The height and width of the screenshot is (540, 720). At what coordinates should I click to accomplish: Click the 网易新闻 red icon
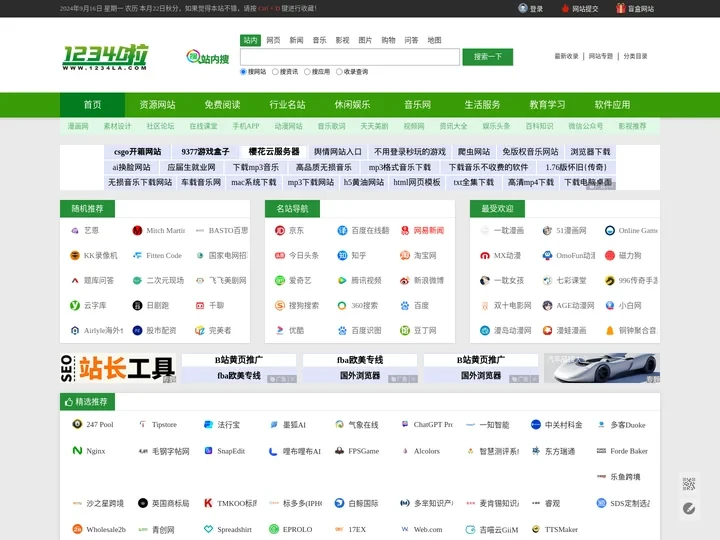click(405, 231)
